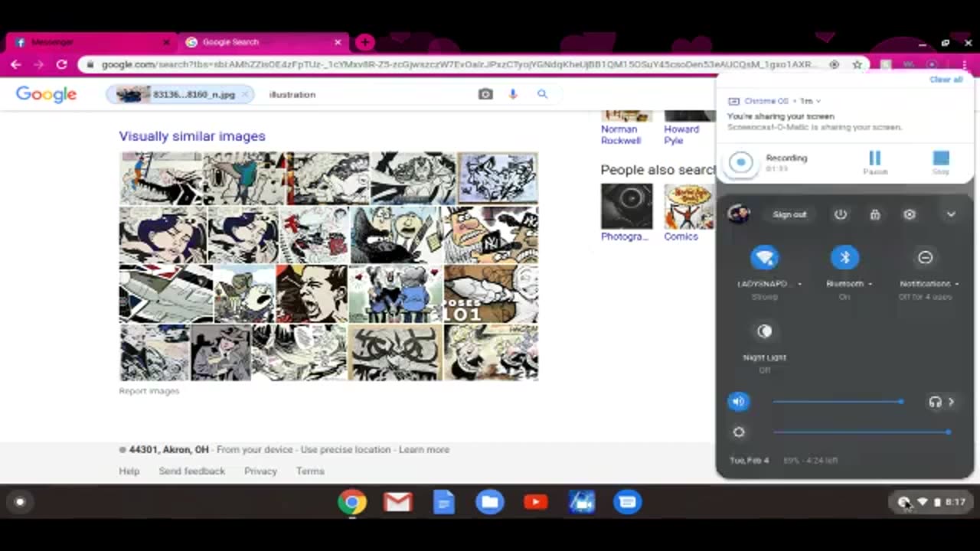
Task: Adjust the volume slider
Action: (x=838, y=401)
